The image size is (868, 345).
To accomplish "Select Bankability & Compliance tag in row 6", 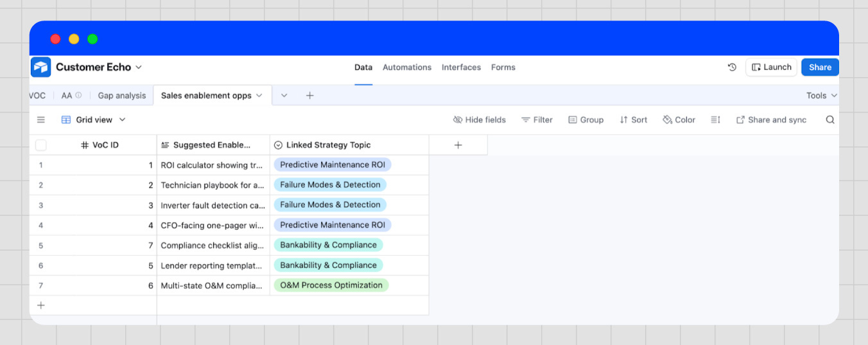I will pos(328,265).
